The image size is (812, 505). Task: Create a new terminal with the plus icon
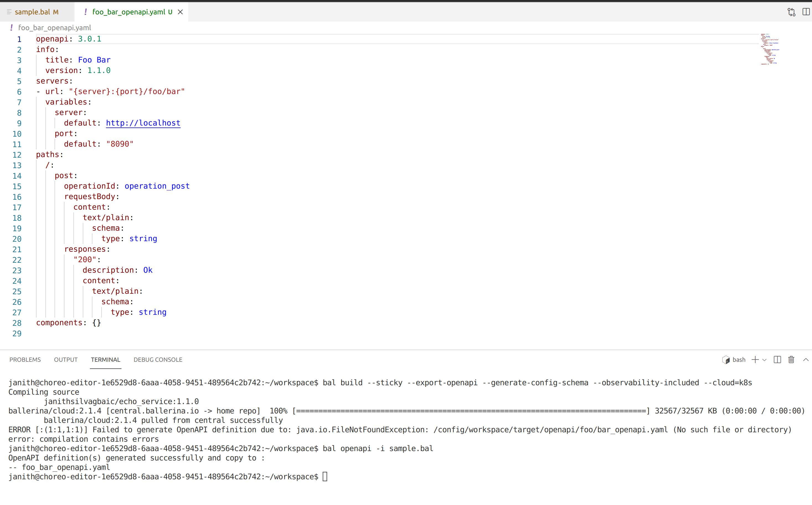tap(755, 360)
